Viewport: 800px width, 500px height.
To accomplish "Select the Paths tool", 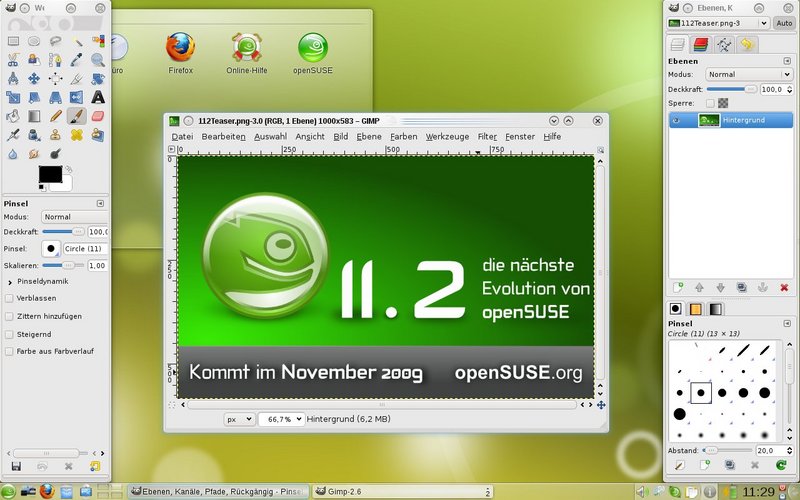I will pos(56,60).
